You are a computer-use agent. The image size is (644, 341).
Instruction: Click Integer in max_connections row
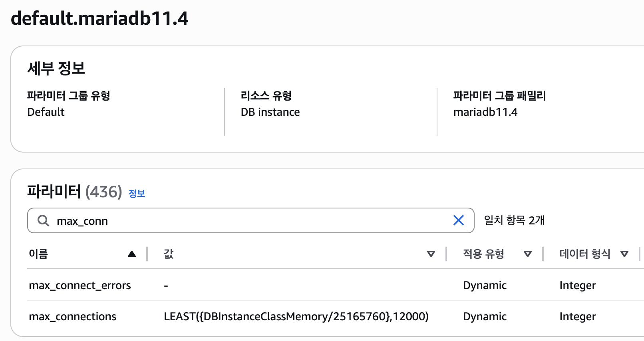(578, 317)
